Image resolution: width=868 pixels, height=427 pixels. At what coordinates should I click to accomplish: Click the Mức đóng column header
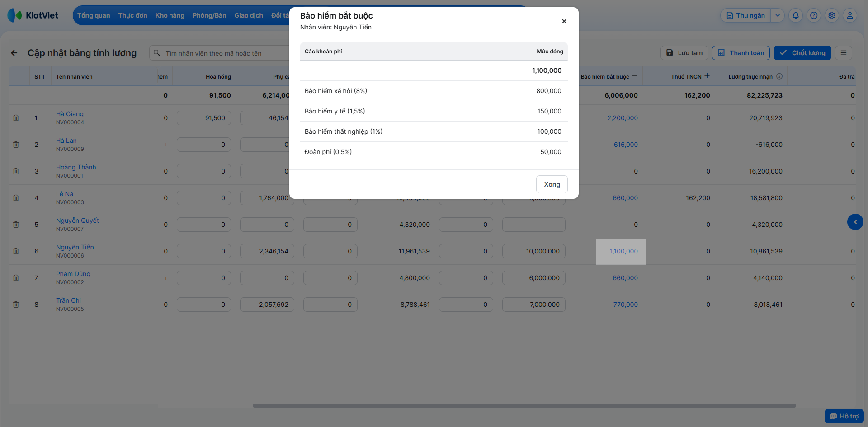tap(550, 52)
